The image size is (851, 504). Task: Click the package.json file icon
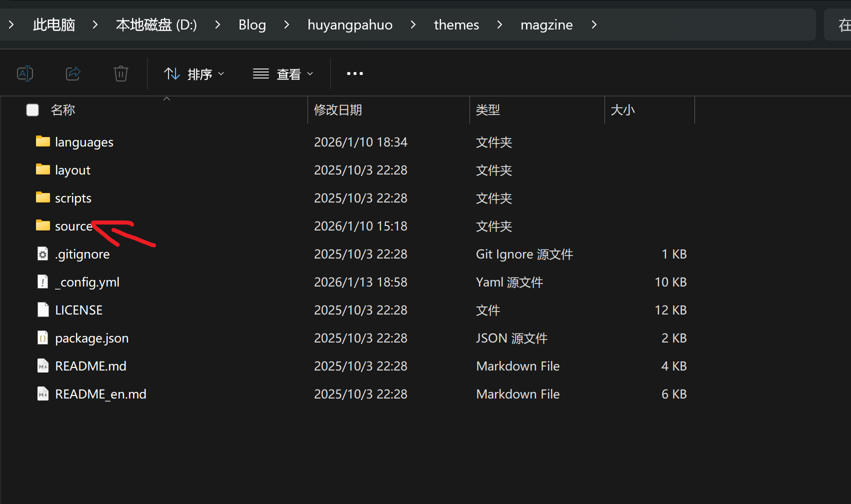(x=43, y=338)
